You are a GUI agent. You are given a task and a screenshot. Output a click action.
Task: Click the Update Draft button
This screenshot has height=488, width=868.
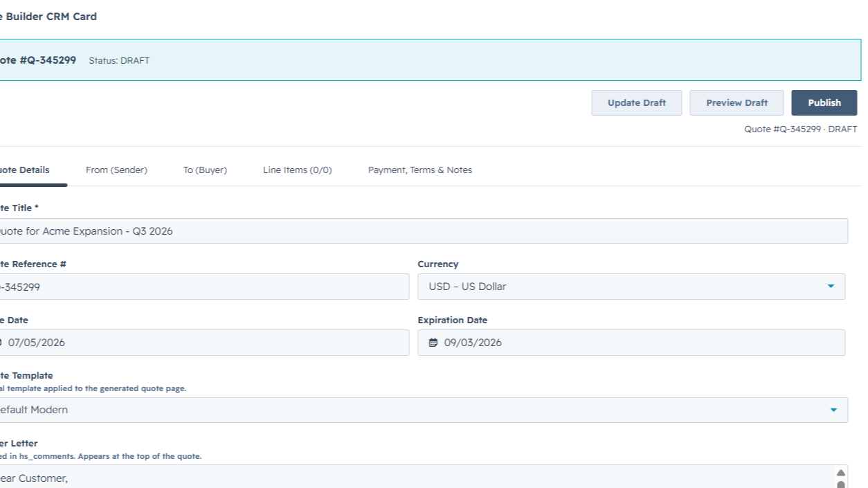click(637, 102)
